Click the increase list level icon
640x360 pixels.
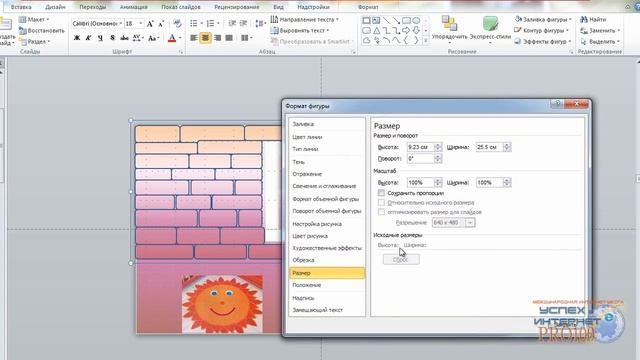pos(243,24)
